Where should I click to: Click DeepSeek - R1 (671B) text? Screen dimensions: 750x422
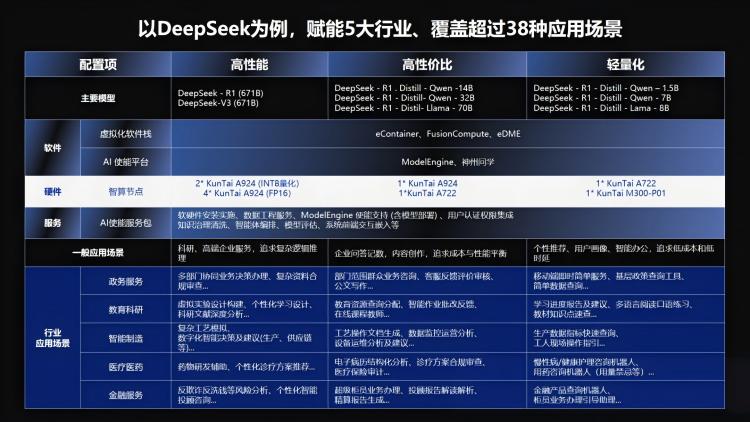tap(221, 93)
